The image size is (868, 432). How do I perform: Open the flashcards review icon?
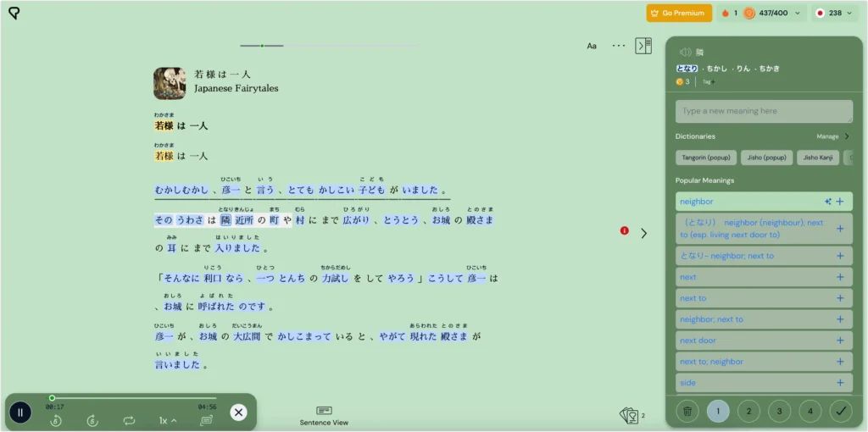[x=630, y=415]
